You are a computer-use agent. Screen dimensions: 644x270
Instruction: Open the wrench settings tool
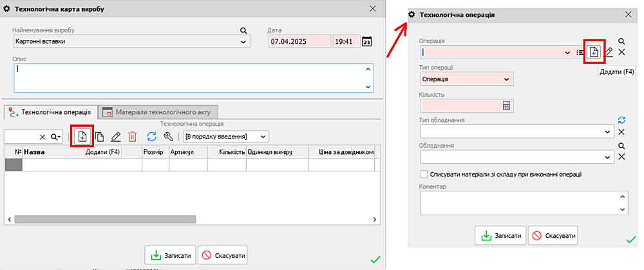pyautogui.click(x=169, y=137)
